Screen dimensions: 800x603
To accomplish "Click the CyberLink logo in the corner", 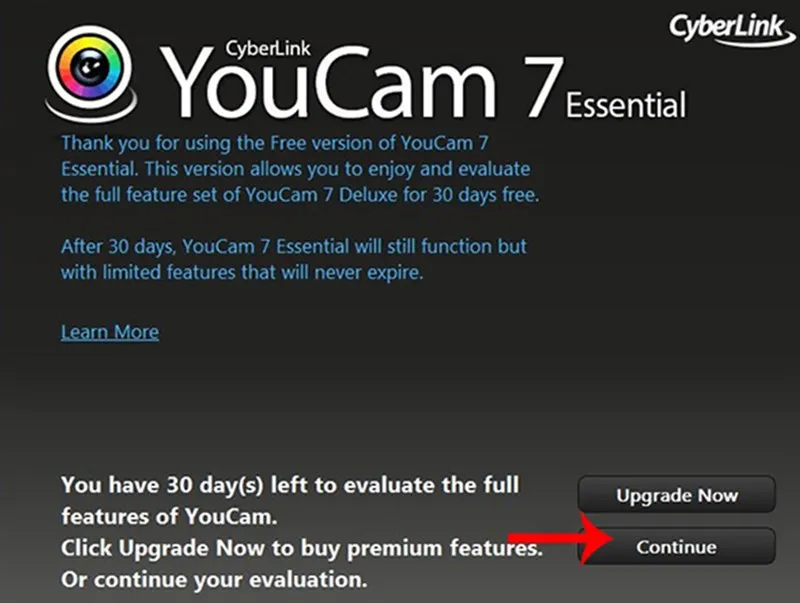I will 732,28.
